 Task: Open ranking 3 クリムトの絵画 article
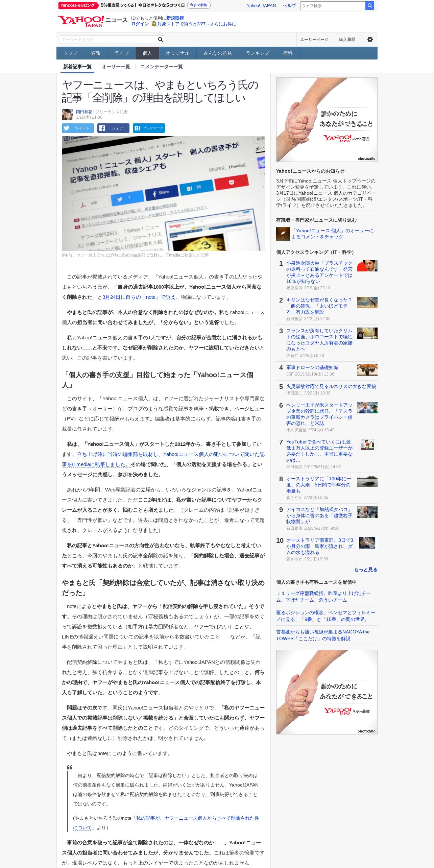click(319, 340)
